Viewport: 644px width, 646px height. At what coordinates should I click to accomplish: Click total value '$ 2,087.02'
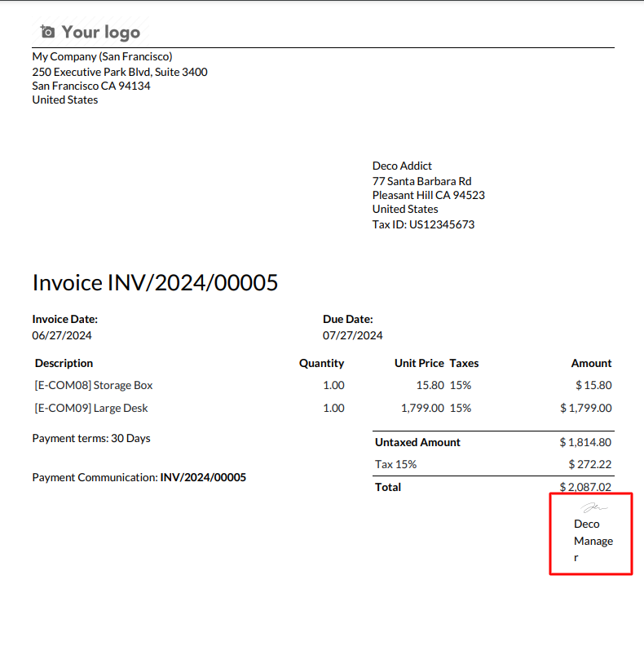click(x=585, y=488)
